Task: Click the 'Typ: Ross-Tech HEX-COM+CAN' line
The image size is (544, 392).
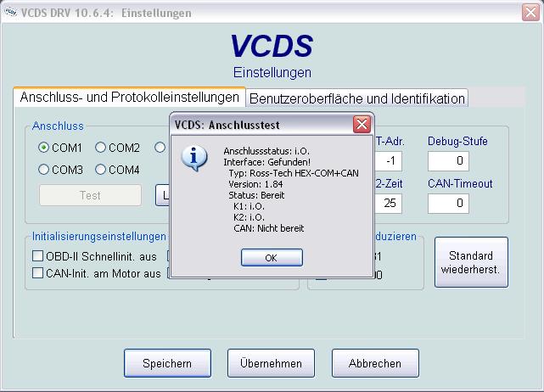Action: tap(294, 173)
